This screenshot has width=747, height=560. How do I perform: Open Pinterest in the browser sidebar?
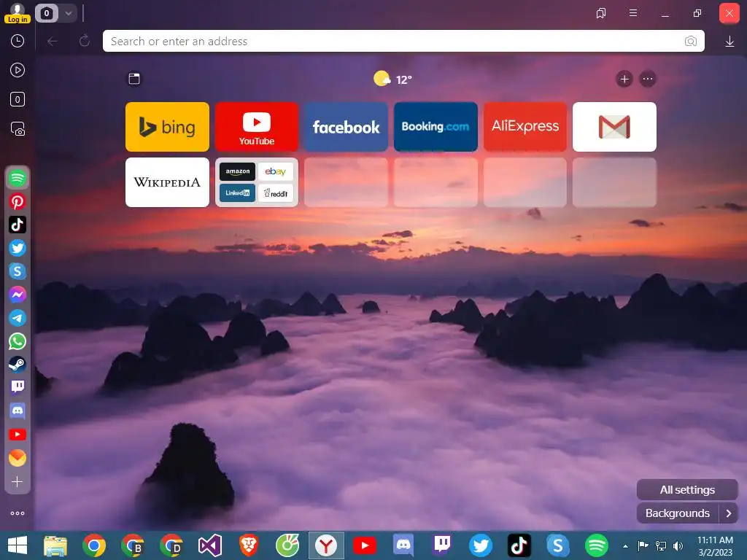tap(18, 202)
